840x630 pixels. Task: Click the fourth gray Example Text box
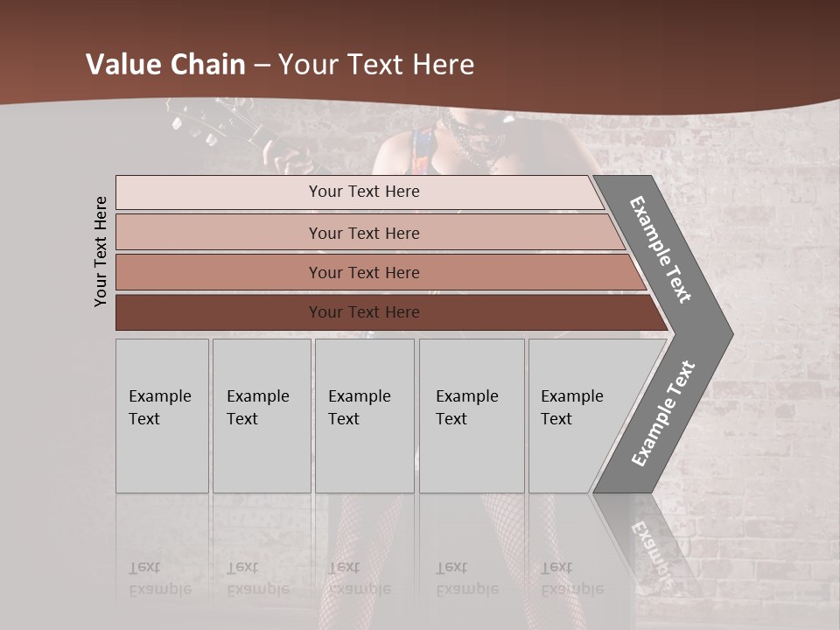point(471,416)
